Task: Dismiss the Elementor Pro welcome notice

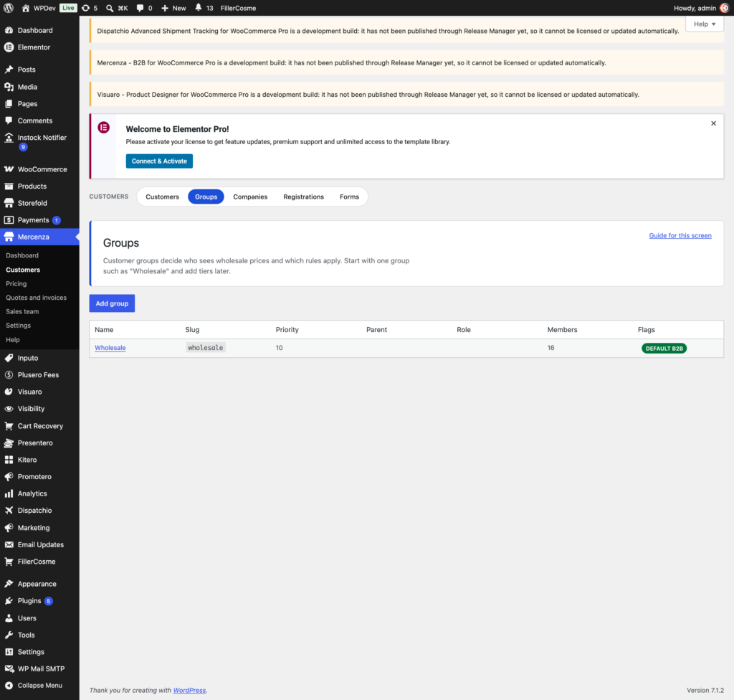Action: (713, 123)
